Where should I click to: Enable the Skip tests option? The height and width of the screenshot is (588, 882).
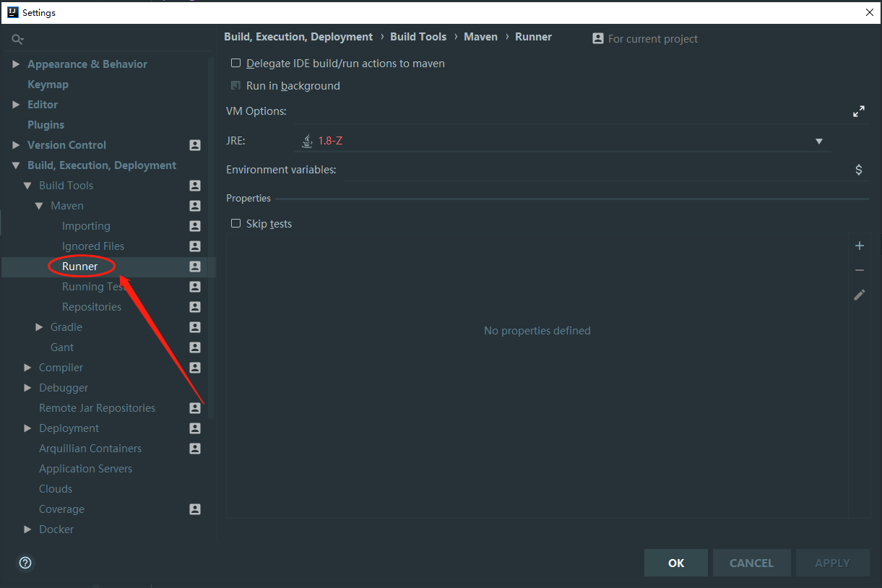[235, 223]
